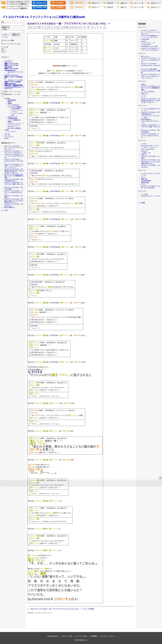Click 検索する button under keyword field
The width and height of the screenshot is (162, 644).
pyautogui.click(x=6, y=27)
